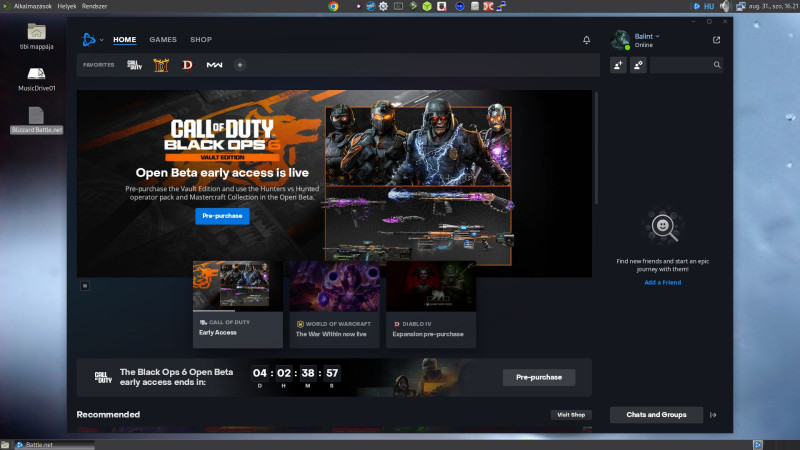Select the Diablo IV Expansion pre-purchase card
The image size is (800, 450).
431,305
